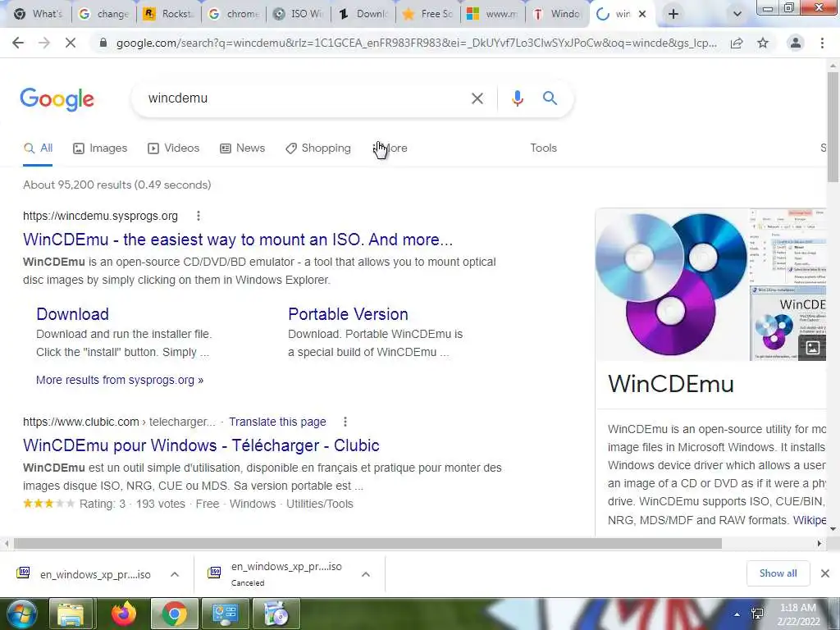
Task: Go back with the browser back arrow
Action: coord(18,43)
